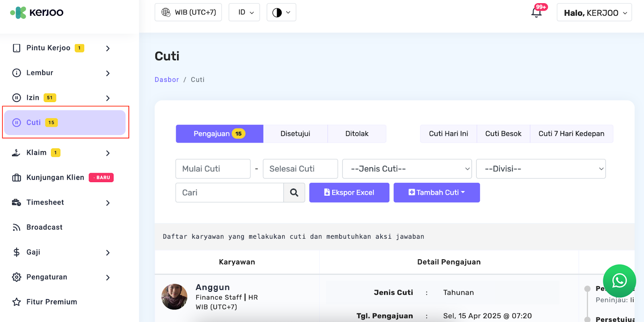The height and width of the screenshot is (322, 644).
Task: Switch to the Ditolak tab
Action: pos(357,134)
